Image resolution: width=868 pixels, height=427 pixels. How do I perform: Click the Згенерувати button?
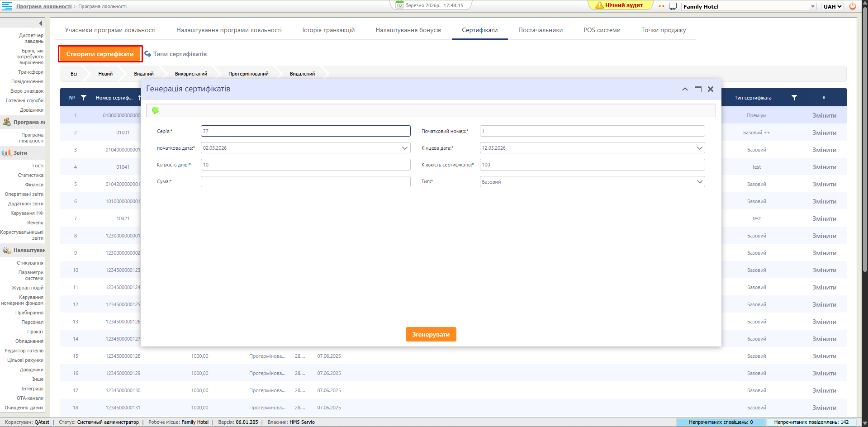coord(431,334)
